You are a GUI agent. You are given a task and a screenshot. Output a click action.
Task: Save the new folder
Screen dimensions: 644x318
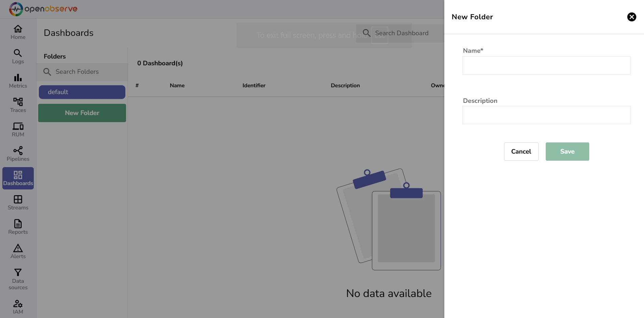tap(567, 151)
